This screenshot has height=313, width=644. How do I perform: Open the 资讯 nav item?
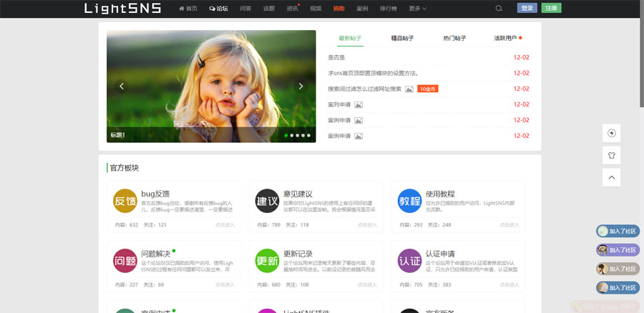292,8
